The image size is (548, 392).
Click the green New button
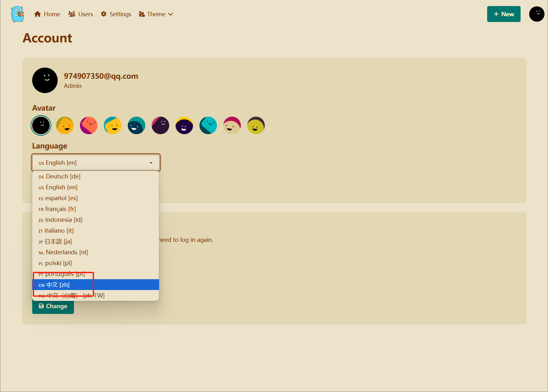pyautogui.click(x=503, y=14)
